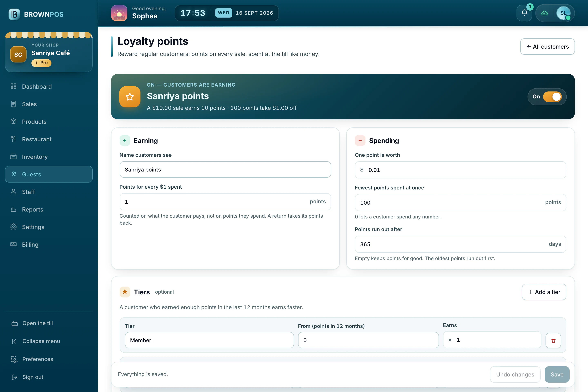
Task: Edit Member tier From points field
Action: pos(368,340)
